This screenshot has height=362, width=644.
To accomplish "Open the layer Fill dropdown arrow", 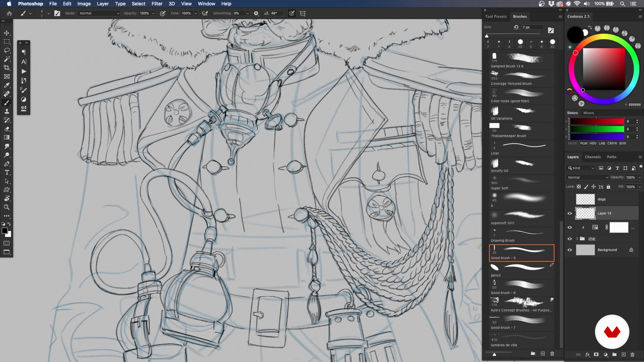I will (x=640, y=187).
